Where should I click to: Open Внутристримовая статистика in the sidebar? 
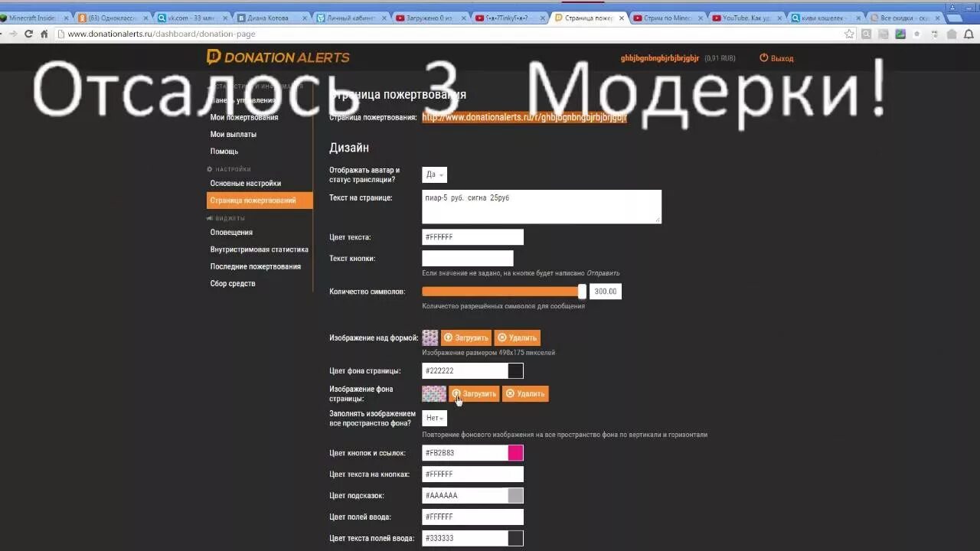click(x=260, y=249)
